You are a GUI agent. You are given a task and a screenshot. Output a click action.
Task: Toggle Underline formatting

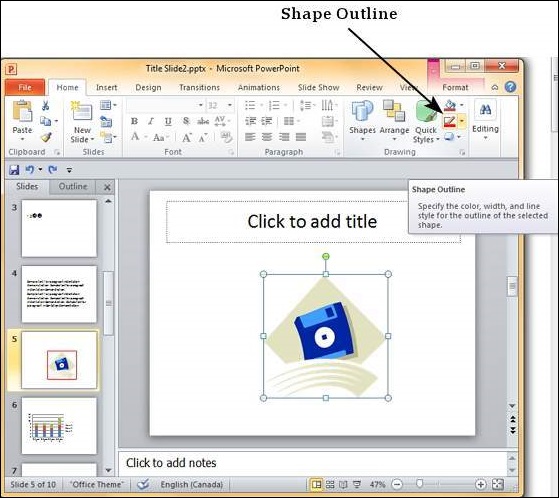point(168,121)
